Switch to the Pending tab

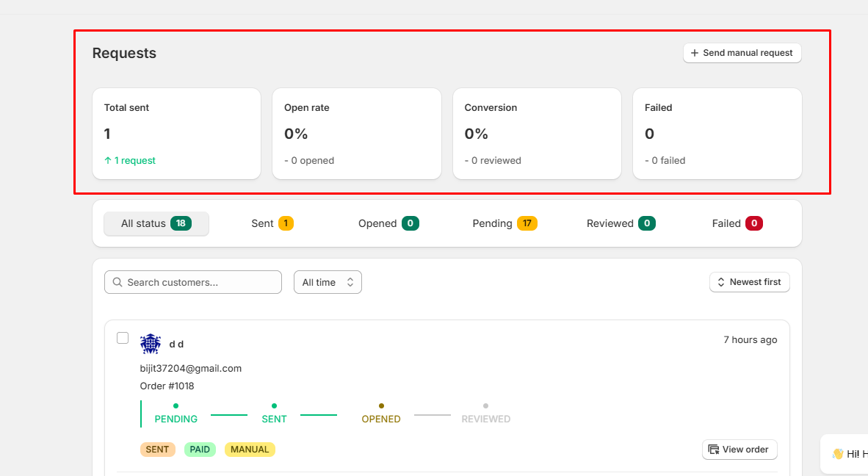[504, 223]
